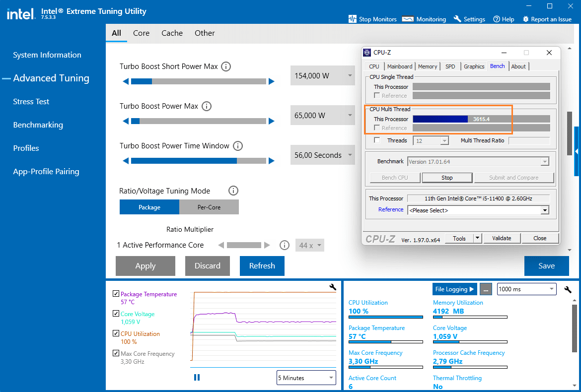Open 1000 ms polling interval dropdown
Screen dimensions: 581x392
[526, 289]
